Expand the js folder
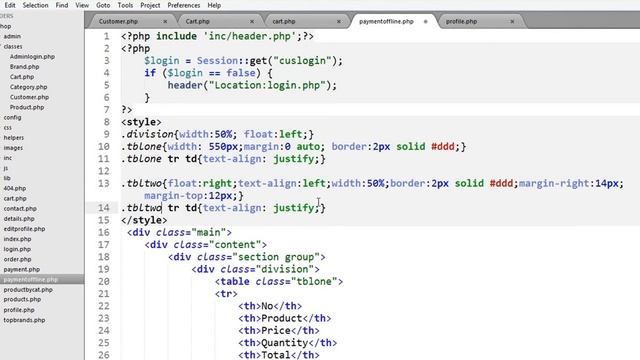This screenshot has height=360, width=640. [x=6, y=168]
